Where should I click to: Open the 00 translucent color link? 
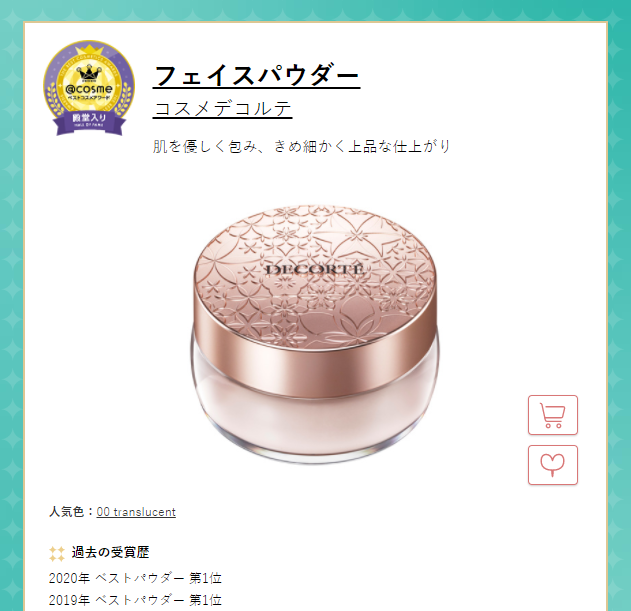136,512
